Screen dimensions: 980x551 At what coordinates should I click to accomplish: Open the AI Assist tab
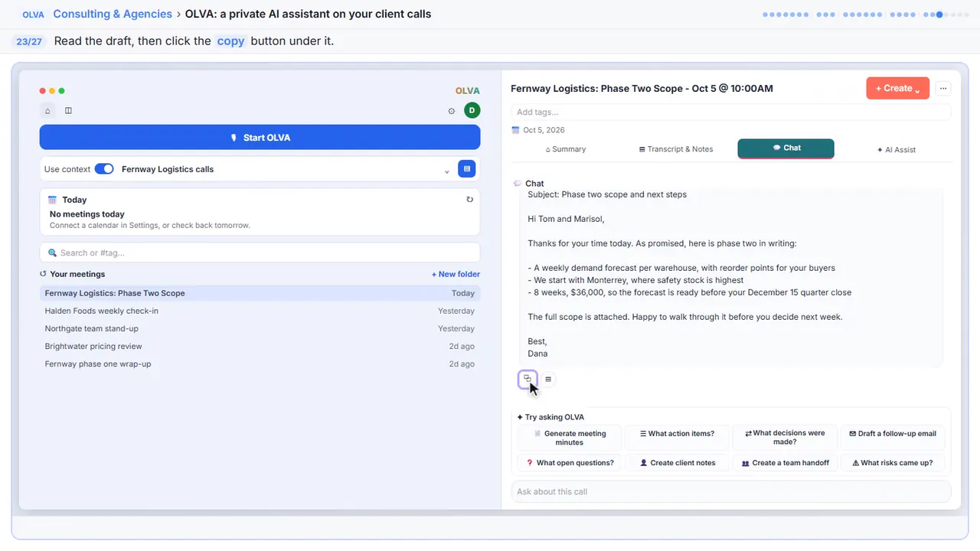coord(897,149)
